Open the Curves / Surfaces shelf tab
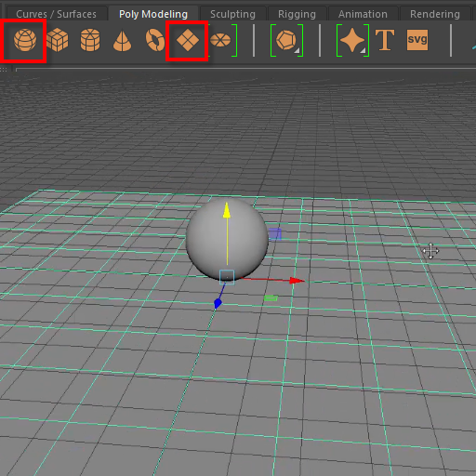The image size is (476, 476). 56,14
